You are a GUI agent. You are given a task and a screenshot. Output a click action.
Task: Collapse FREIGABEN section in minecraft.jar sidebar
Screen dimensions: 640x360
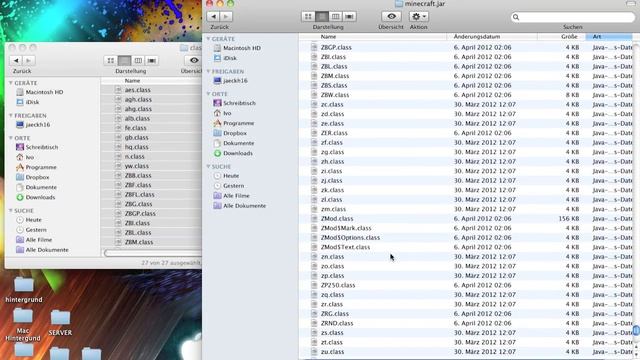(x=209, y=71)
